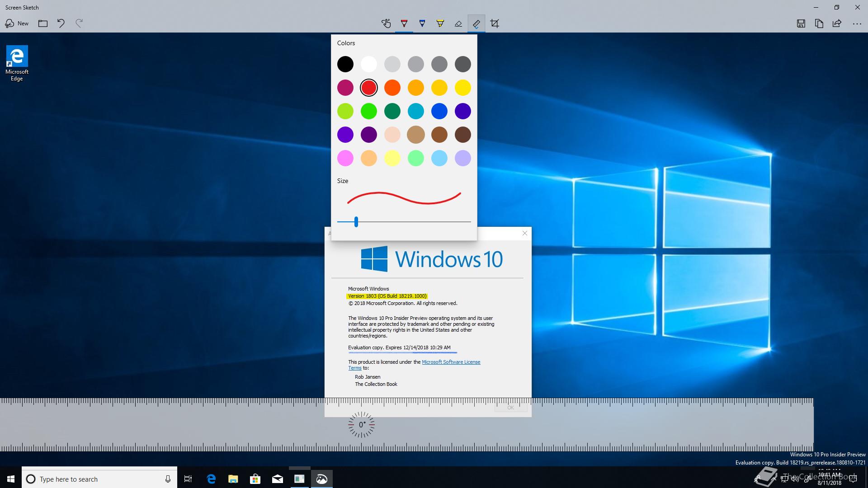Pick the bright yellow color swatch
Screen dimensions: 868x488
[463, 88]
